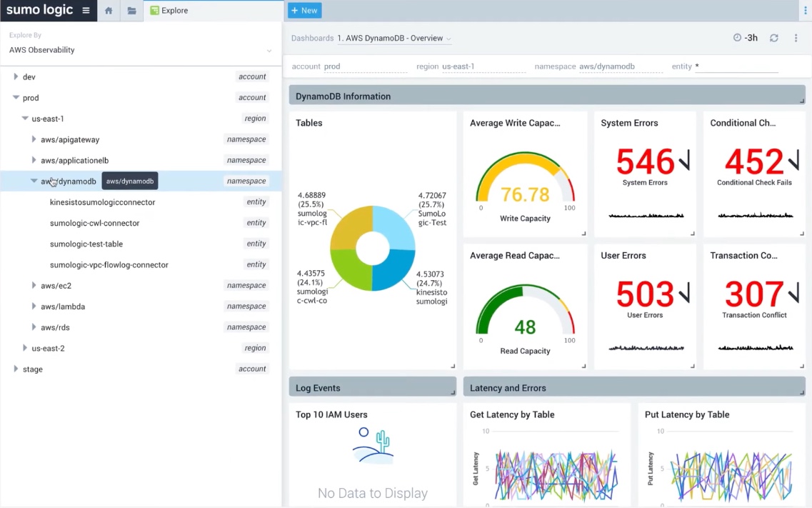The image size is (812, 508).
Task: Select sumologic-test-table entity
Action: (86, 244)
